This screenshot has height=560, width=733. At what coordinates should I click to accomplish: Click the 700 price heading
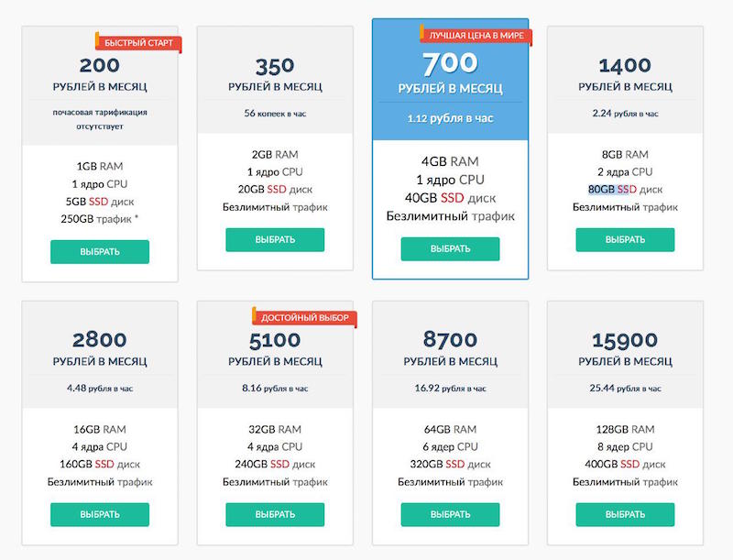(x=450, y=62)
